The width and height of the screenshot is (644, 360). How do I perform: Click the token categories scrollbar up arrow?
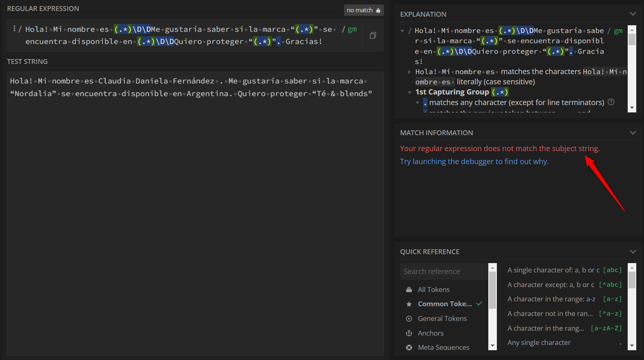(x=492, y=268)
